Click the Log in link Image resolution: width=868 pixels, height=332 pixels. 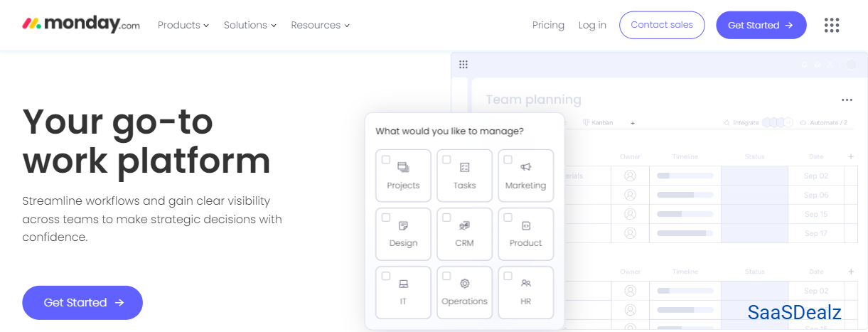[x=592, y=25]
